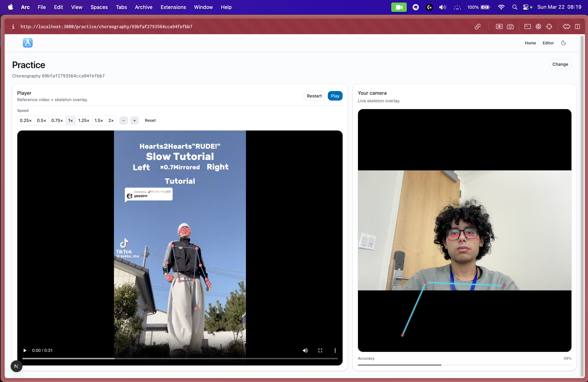Click the Change choreography button

coord(560,64)
